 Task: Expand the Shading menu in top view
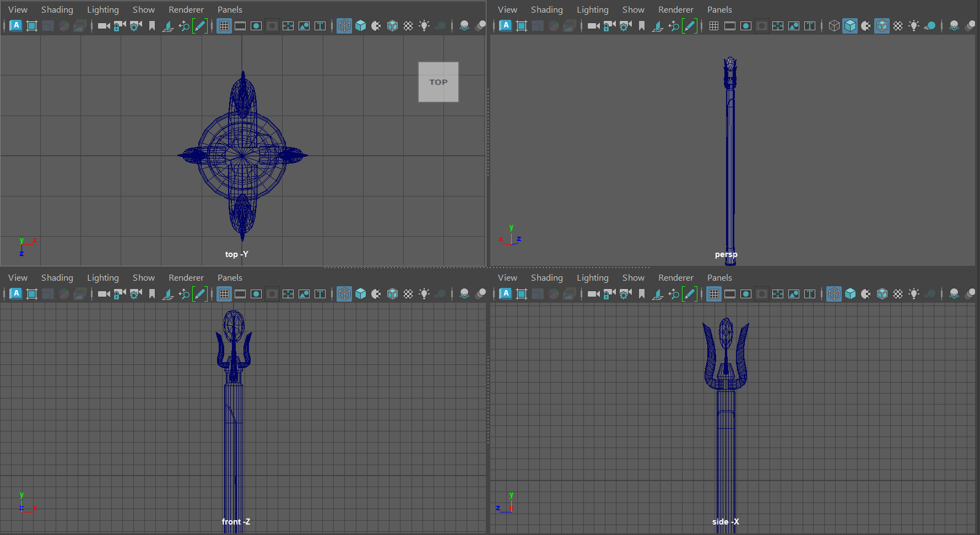pos(57,9)
